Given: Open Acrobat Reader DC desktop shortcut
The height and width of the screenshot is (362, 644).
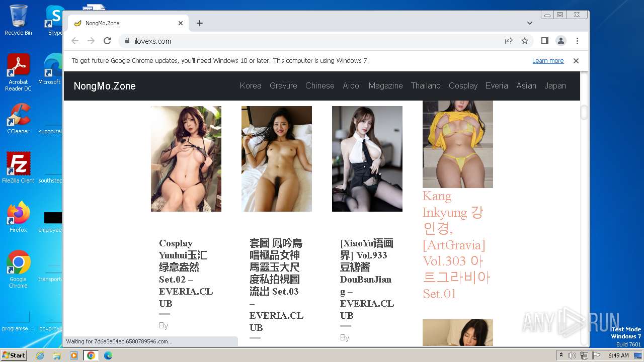Looking at the screenshot, I should [x=18, y=72].
